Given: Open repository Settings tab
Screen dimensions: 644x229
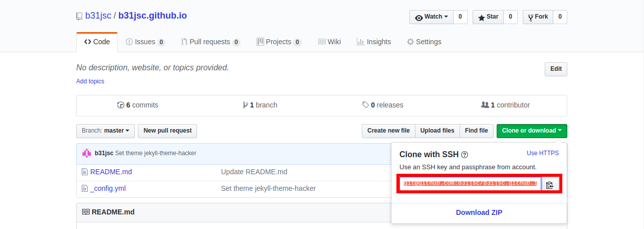Looking at the screenshot, I should (424, 42).
